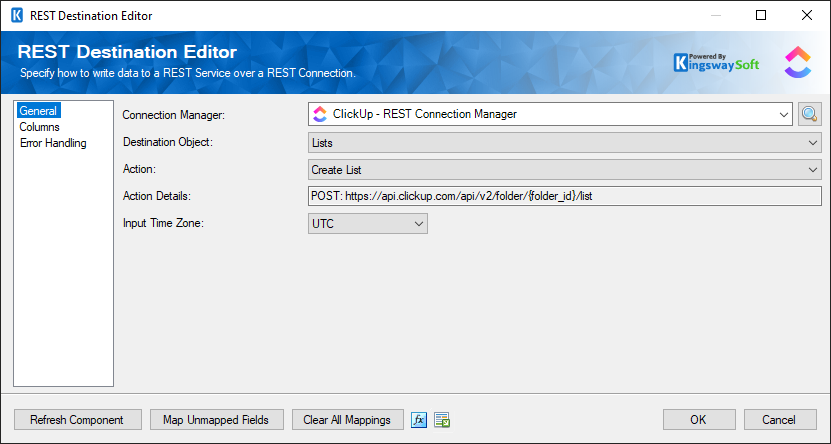Click the Clear All Mappings button
This screenshot has height=444, width=831.
point(347,420)
